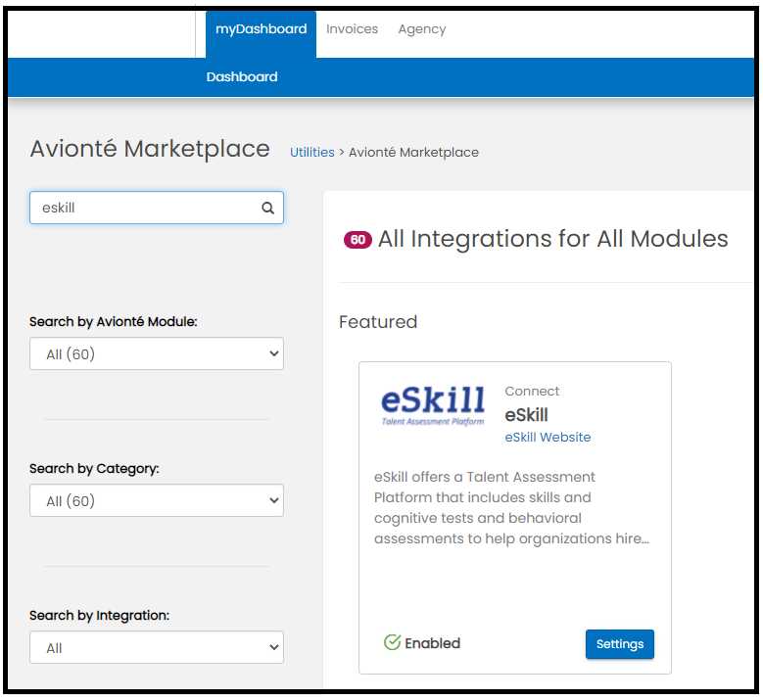Open the Search by Integration dropdown
Image resolution: width=763 pixels, height=700 pixels.
pyautogui.click(x=156, y=647)
